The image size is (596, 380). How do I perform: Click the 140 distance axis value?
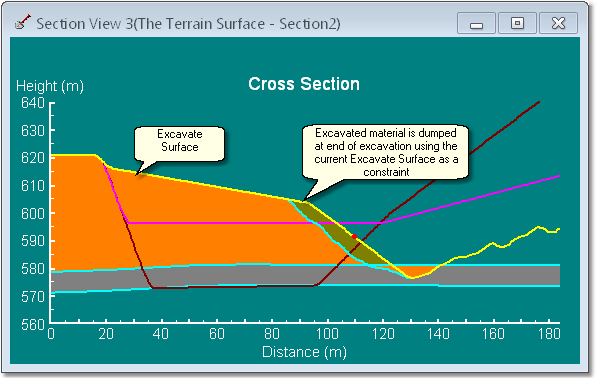(x=438, y=334)
